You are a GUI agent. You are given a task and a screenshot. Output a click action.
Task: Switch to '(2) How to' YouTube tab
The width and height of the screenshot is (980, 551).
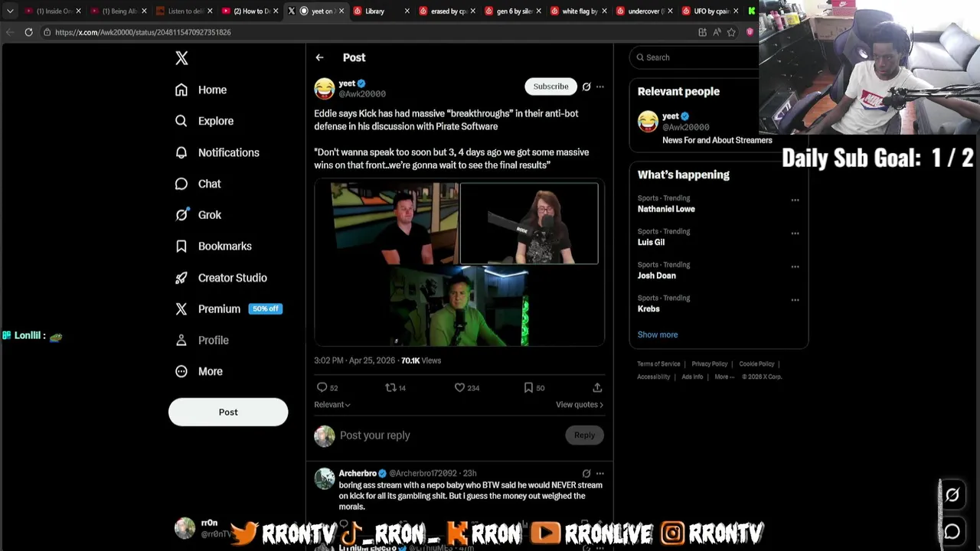coord(251,11)
